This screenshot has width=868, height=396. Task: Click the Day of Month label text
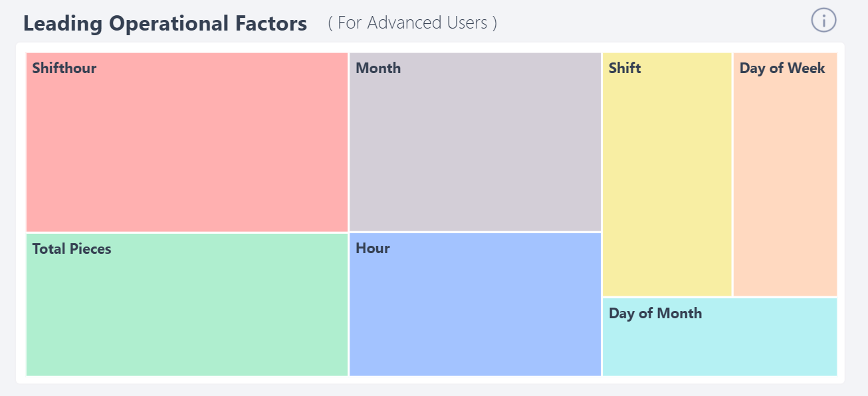(x=655, y=313)
